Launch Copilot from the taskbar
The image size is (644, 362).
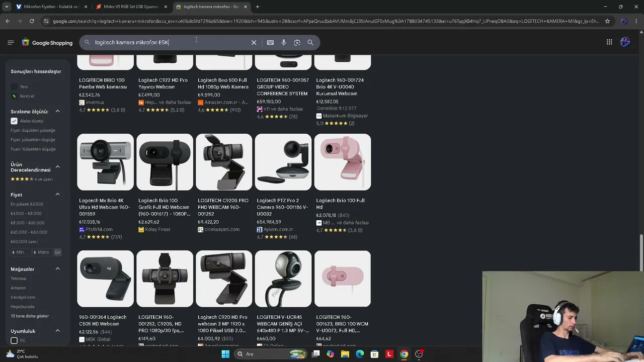tap(330, 354)
